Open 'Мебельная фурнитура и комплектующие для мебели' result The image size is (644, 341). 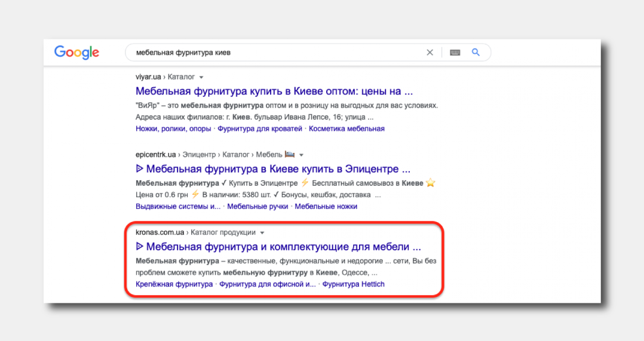[278, 247]
